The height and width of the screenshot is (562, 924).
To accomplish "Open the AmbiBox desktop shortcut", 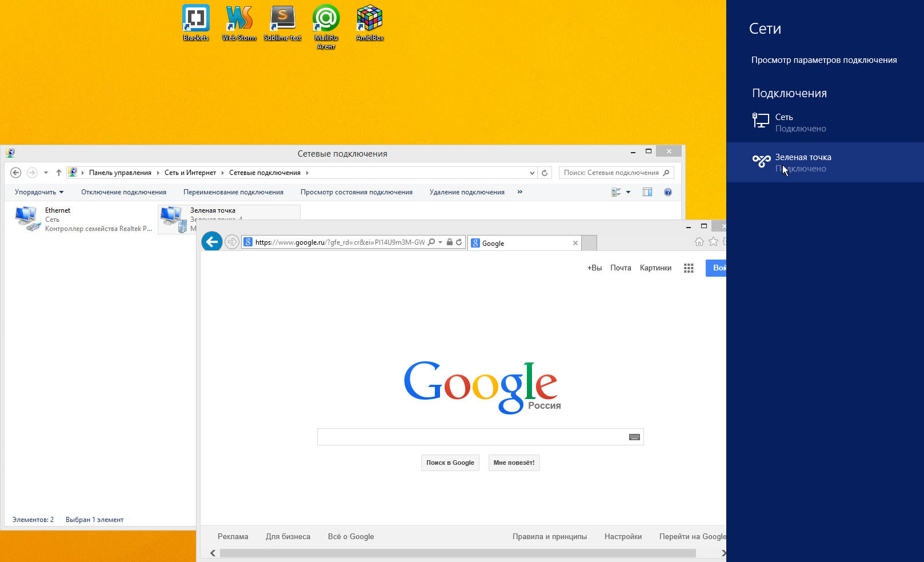I will click(x=370, y=23).
